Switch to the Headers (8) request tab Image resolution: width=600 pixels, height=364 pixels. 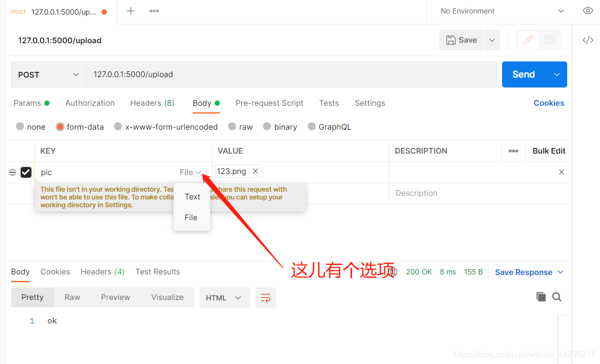(152, 103)
